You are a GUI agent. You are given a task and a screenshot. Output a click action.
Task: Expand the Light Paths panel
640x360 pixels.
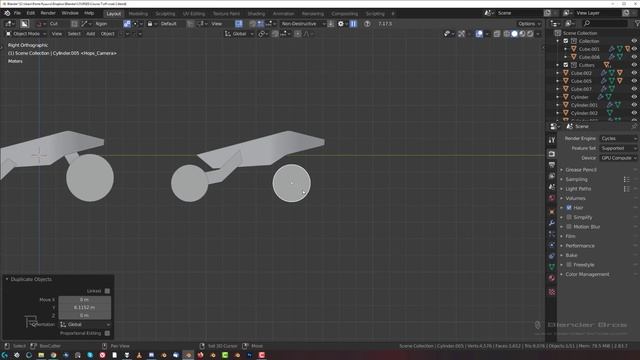click(x=578, y=189)
